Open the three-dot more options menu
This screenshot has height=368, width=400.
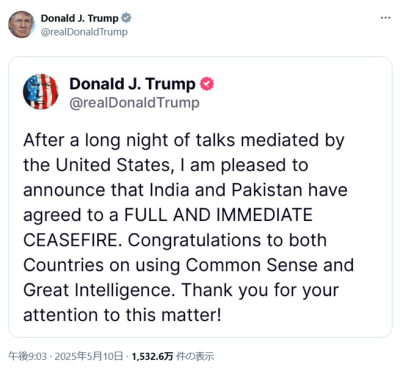pos(385,18)
